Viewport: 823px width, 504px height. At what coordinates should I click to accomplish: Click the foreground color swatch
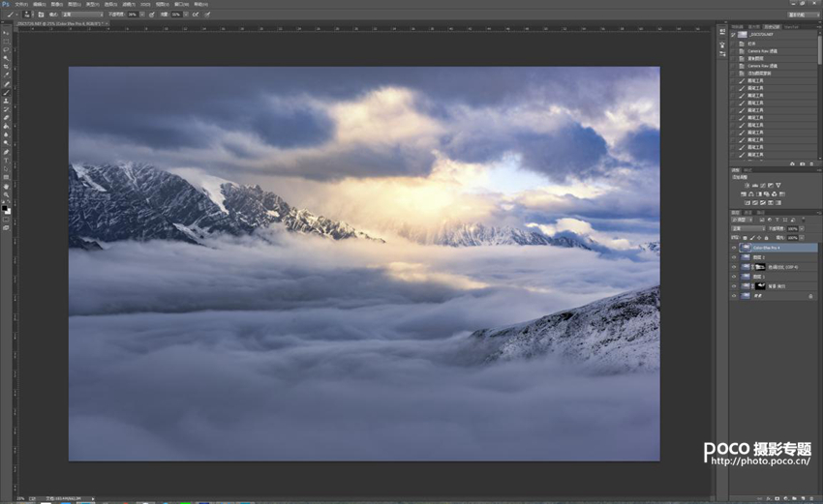[4, 208]
